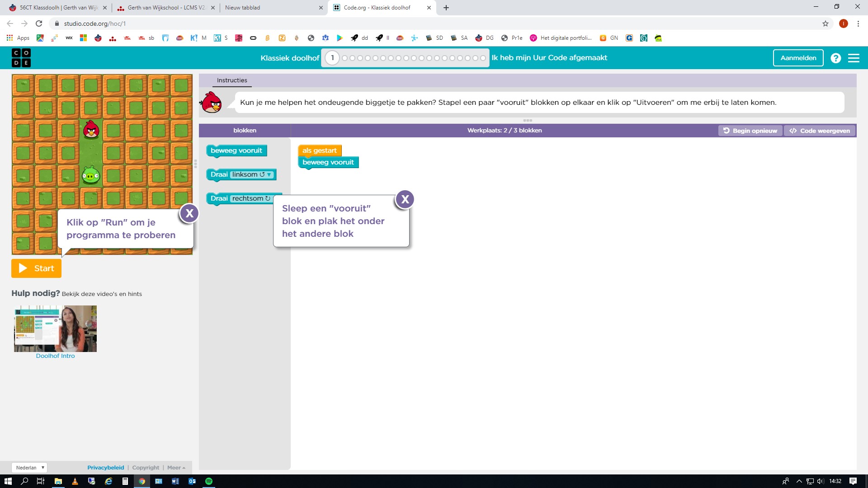The image size is (868, 488).
Task: Click the address bar URL
Action: click(95, 23)
